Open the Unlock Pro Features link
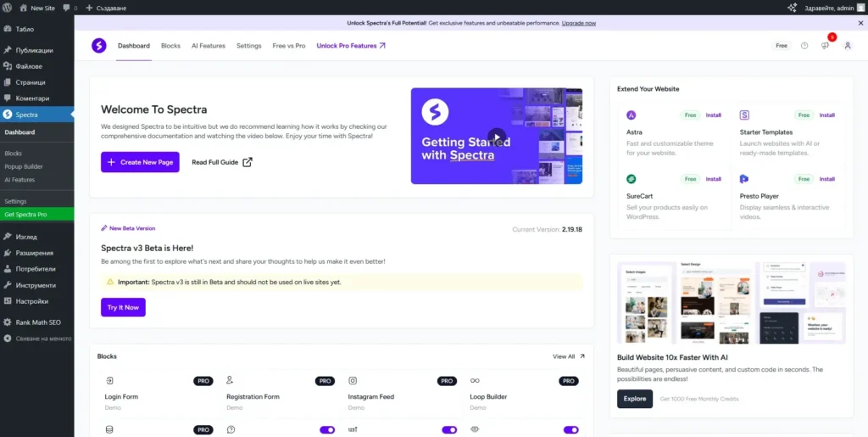868x437 pixels. [351, 46]
